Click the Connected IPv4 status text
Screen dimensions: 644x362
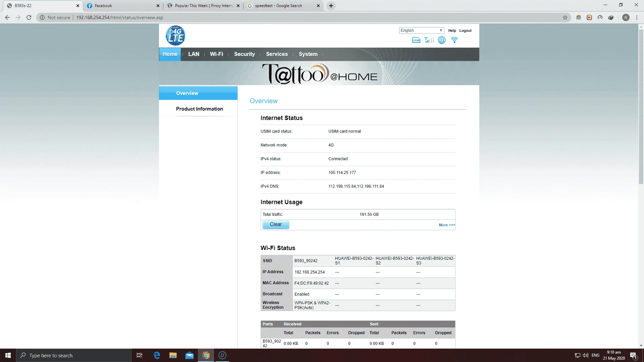[x=338, y=159]
